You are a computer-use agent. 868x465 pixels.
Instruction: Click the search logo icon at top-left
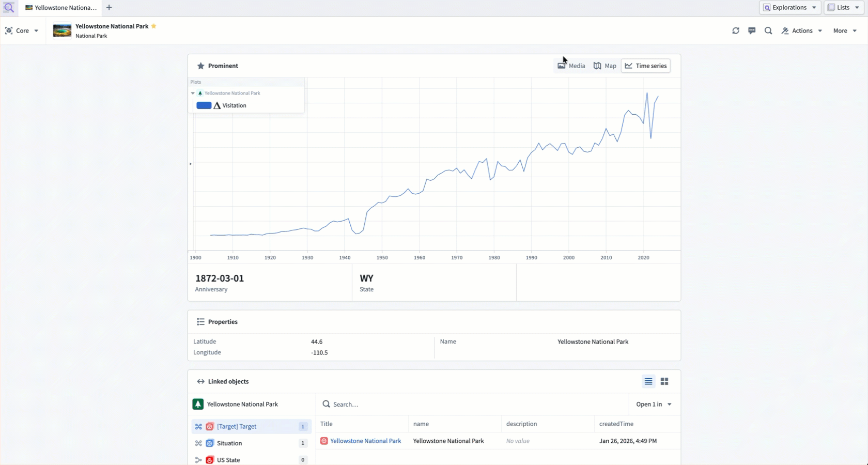coord(9,8)
